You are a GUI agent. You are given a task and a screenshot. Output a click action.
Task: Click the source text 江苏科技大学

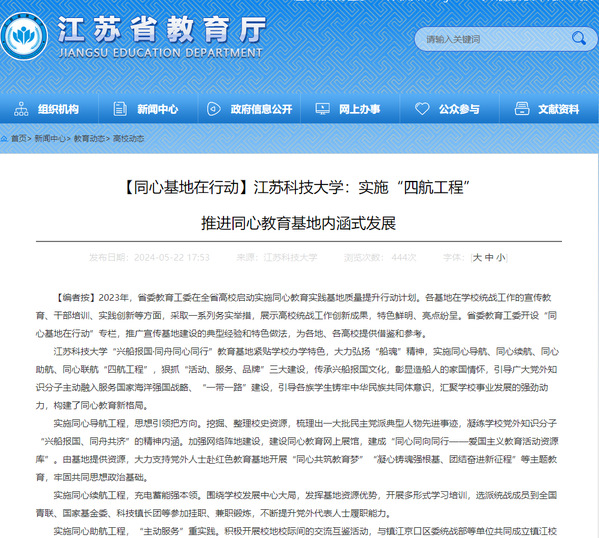[290, 258]
